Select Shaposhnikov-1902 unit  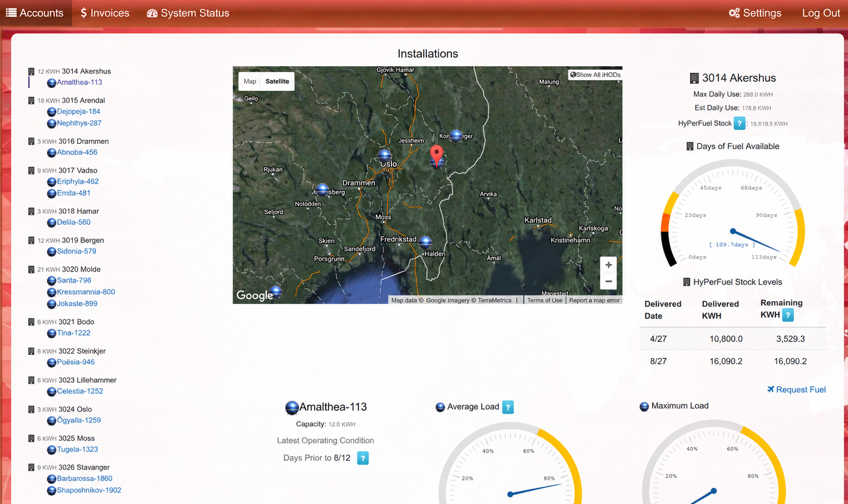(89, 490)
